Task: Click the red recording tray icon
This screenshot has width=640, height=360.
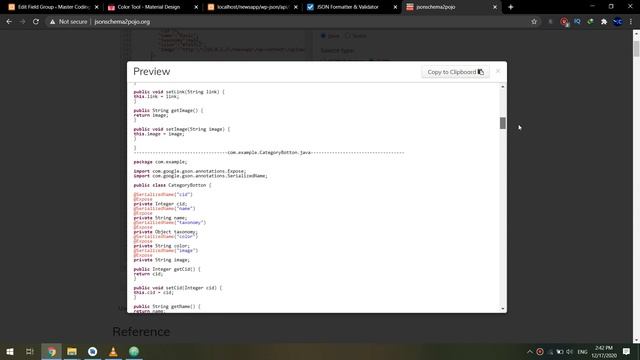Action: click(540, 351)
